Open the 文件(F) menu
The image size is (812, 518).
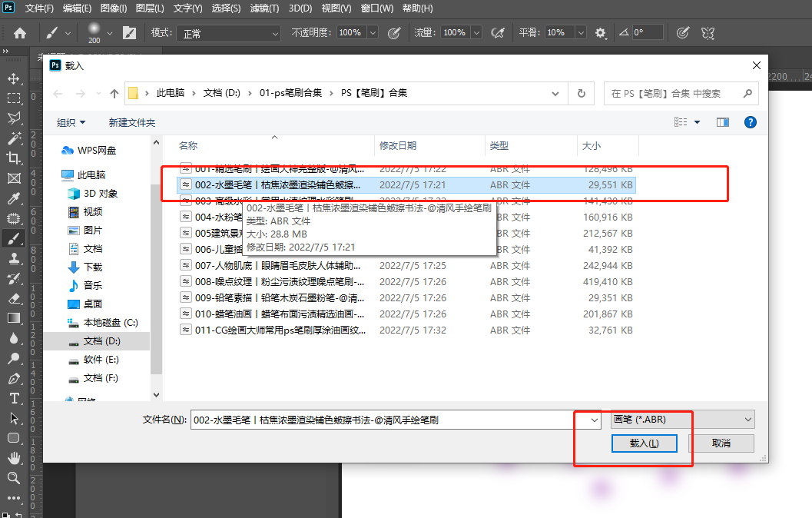(x=39, y=8)
